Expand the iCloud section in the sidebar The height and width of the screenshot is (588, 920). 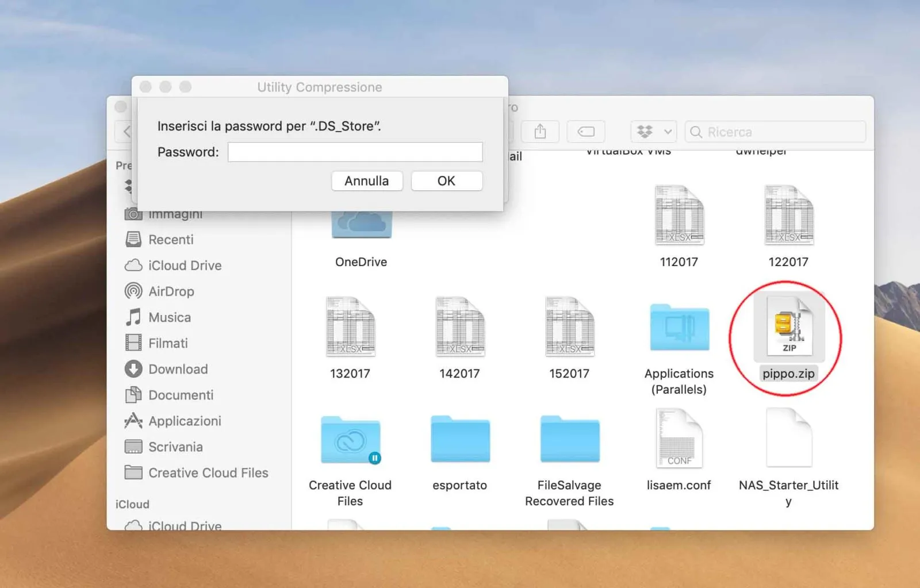pos(132,504)
